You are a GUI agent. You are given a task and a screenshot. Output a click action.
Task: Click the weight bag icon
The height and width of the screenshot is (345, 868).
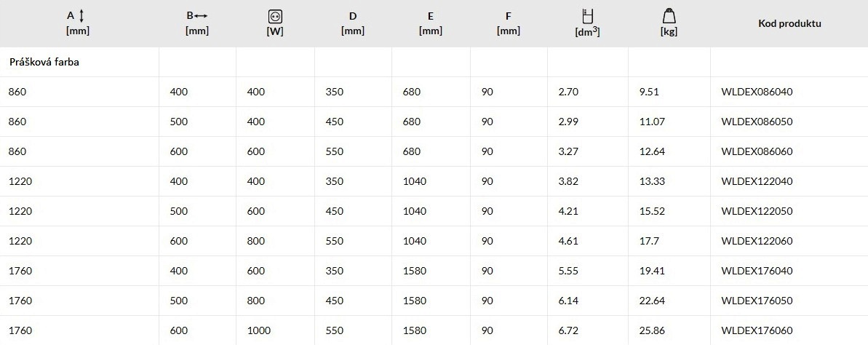669,17
